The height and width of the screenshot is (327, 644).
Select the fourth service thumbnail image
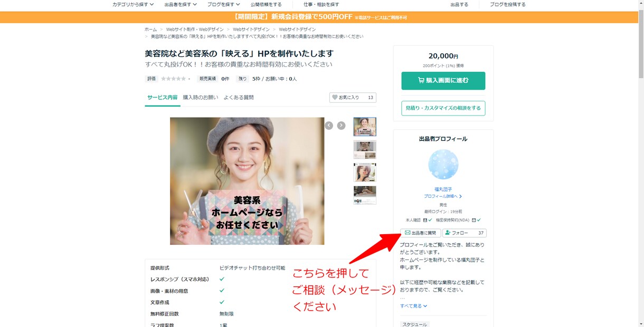coord(365,195)
